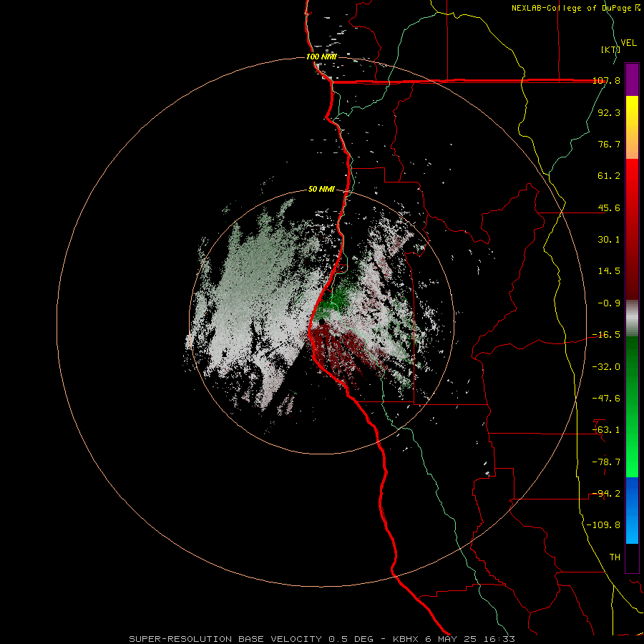Image resolution: width=644 pixels, height=644 pixels.
Task: Click the TH legend label
Action: [x=615, y=557]
